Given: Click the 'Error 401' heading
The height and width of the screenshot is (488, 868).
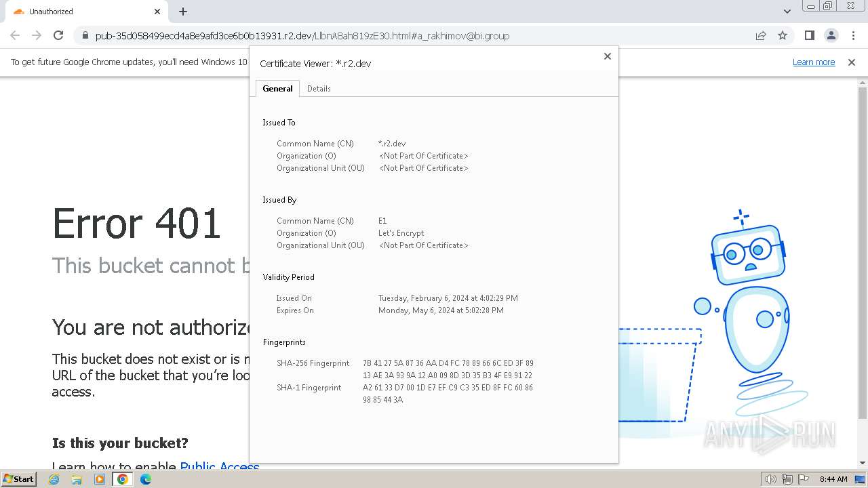Looking at the screenshot, I should tap(137, 223).
